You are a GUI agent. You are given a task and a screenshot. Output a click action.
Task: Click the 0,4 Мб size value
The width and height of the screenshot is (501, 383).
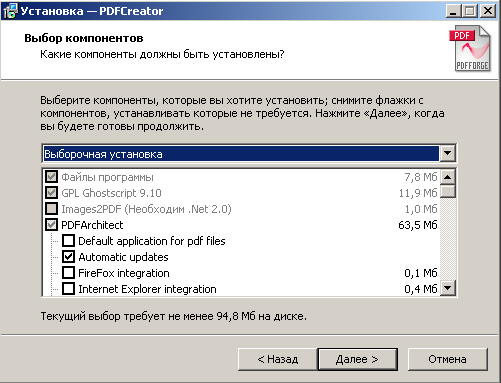coord(421,289)
